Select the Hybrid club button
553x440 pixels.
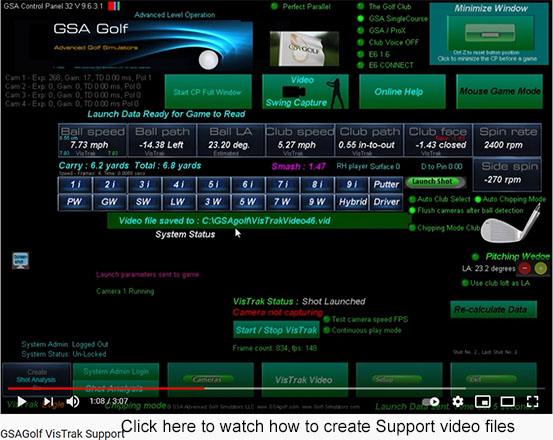click(352, 202)
